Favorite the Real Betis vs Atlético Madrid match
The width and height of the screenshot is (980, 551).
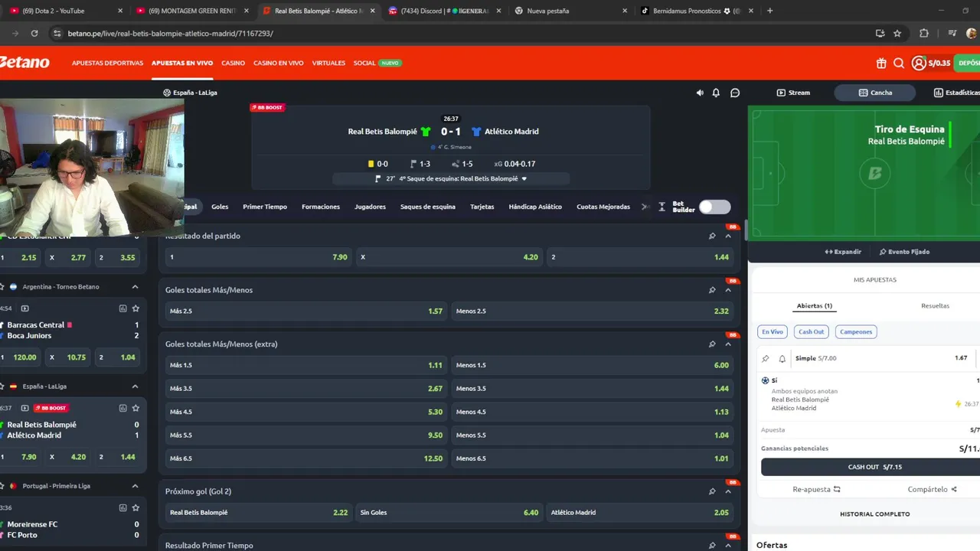(136, 408)
